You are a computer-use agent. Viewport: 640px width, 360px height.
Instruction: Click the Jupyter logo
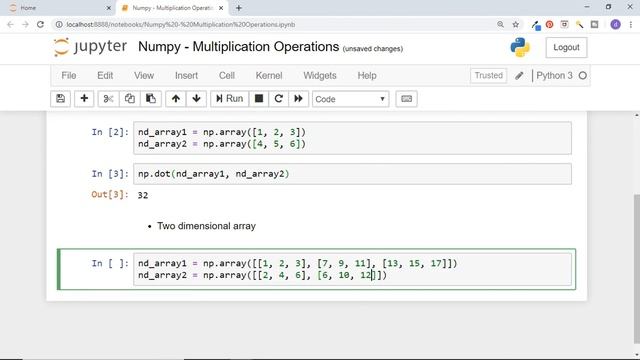point(90,47)
